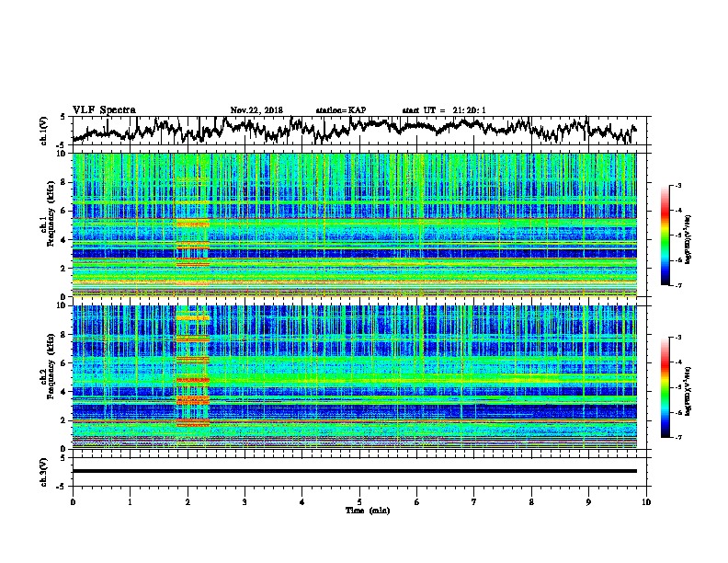Screen dimensions: 728x563
Task: Click the time axis tick label "6"
Action: 416,501
